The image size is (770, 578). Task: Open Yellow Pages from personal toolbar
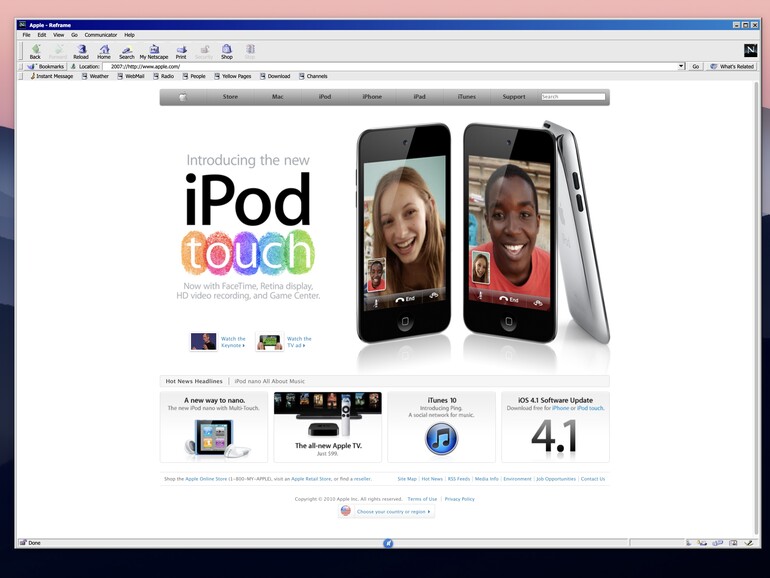pyautogui.click(x=233, y=76)
